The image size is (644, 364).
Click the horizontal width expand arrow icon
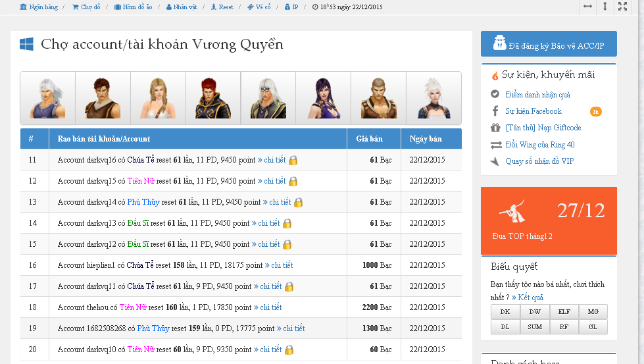point(587,7)
